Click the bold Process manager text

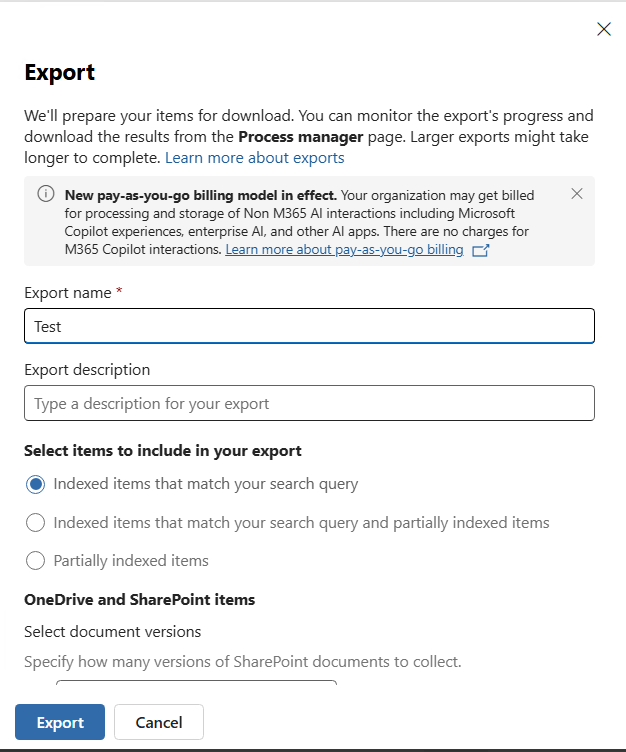pyautogui.click(x=301, y=137)
